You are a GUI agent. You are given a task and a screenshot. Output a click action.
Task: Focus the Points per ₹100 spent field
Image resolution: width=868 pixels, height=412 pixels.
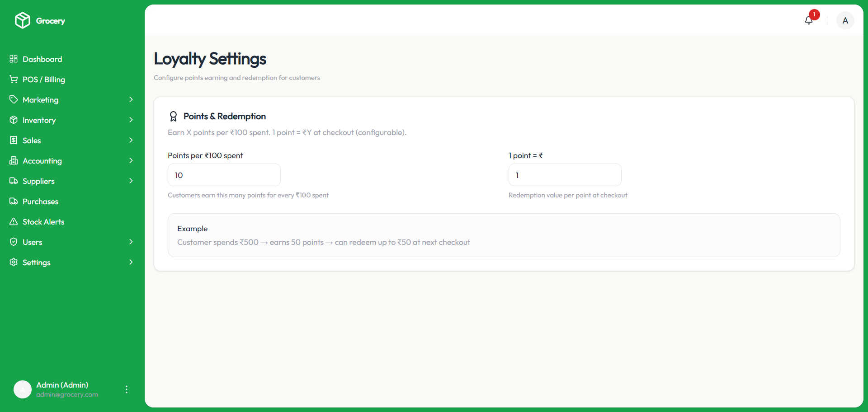click(224, 175)
